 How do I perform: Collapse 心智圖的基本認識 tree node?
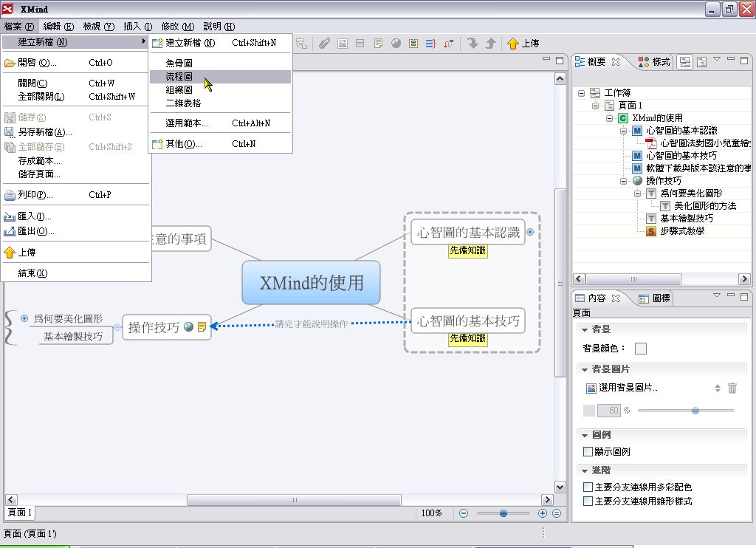(623, 131)
